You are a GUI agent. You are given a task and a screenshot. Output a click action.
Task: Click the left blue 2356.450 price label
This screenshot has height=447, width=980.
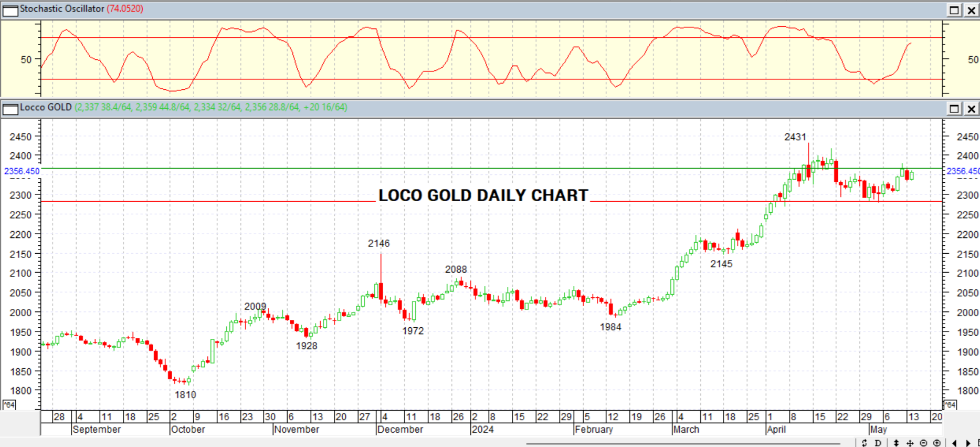pos(22,171)
